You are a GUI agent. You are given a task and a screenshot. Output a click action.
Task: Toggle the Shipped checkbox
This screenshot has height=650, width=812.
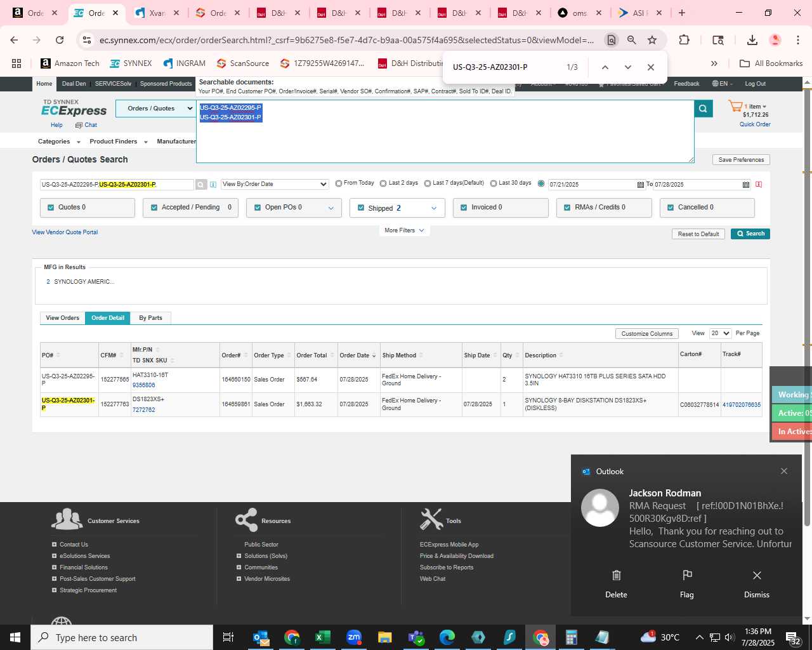tap(361, 208)
